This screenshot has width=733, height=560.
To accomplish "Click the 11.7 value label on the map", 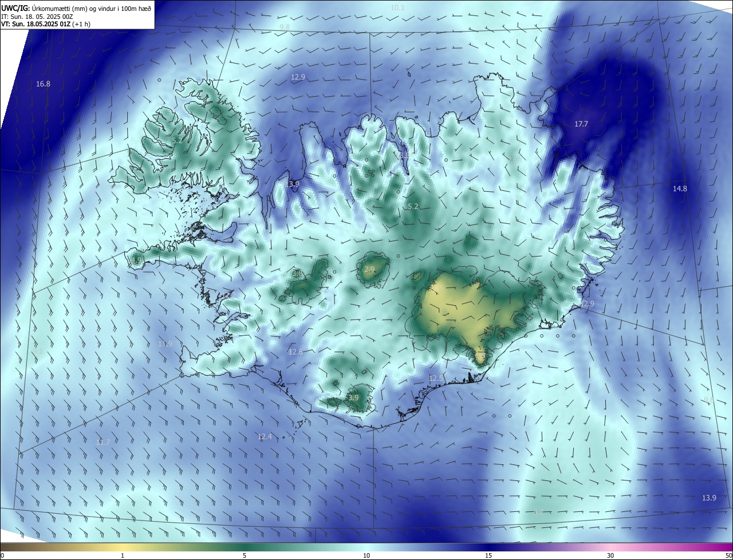I will tap(103, 442).
